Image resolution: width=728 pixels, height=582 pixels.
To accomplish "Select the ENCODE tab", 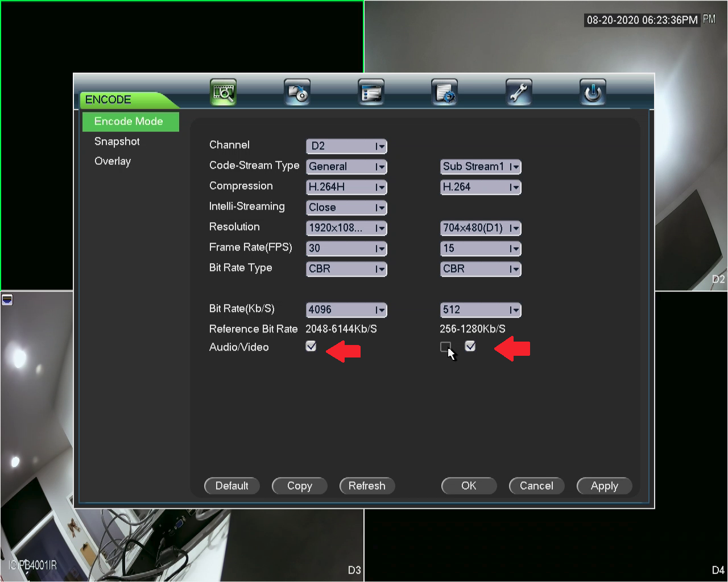I will tap(107, 99).
